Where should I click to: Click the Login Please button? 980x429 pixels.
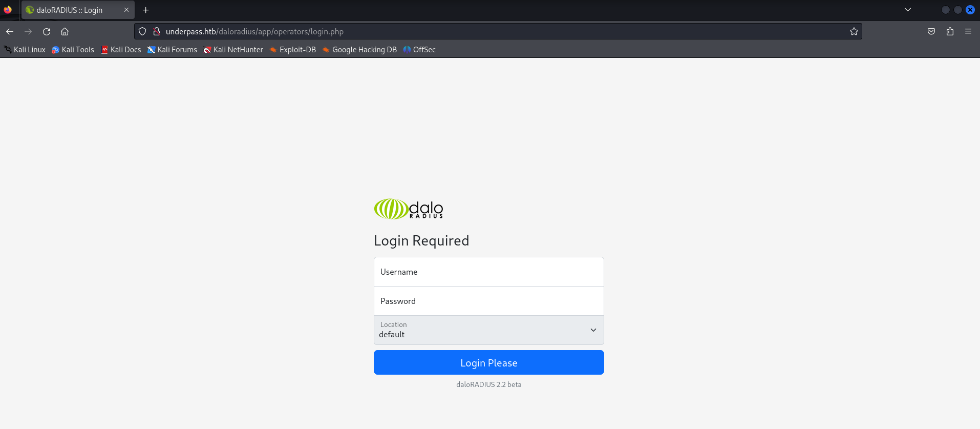[489, 362]
